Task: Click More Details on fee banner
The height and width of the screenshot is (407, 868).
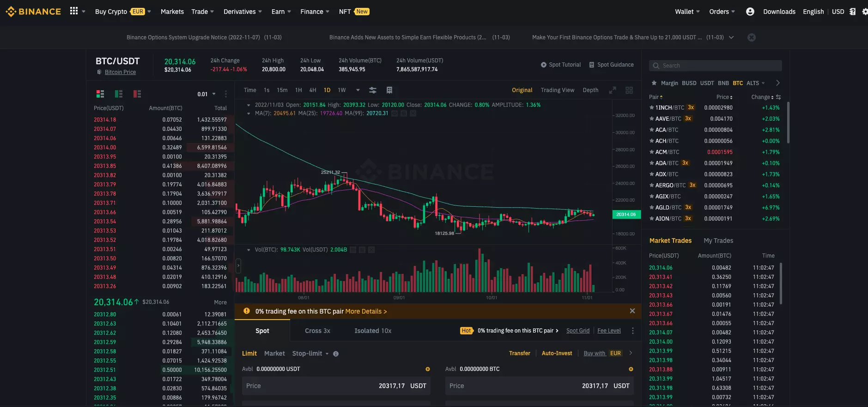Action: [x=366, y=311]
